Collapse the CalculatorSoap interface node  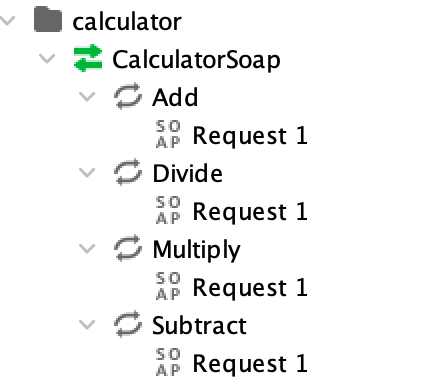click(47, 59)
